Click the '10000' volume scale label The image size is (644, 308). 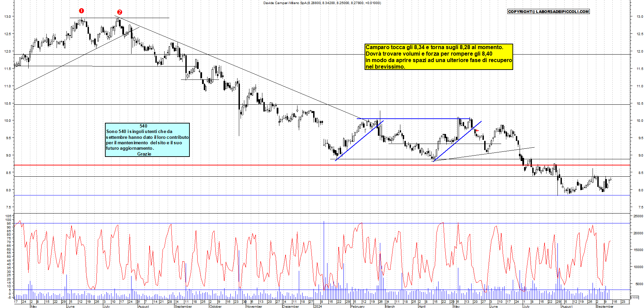[x=638, y=267]
